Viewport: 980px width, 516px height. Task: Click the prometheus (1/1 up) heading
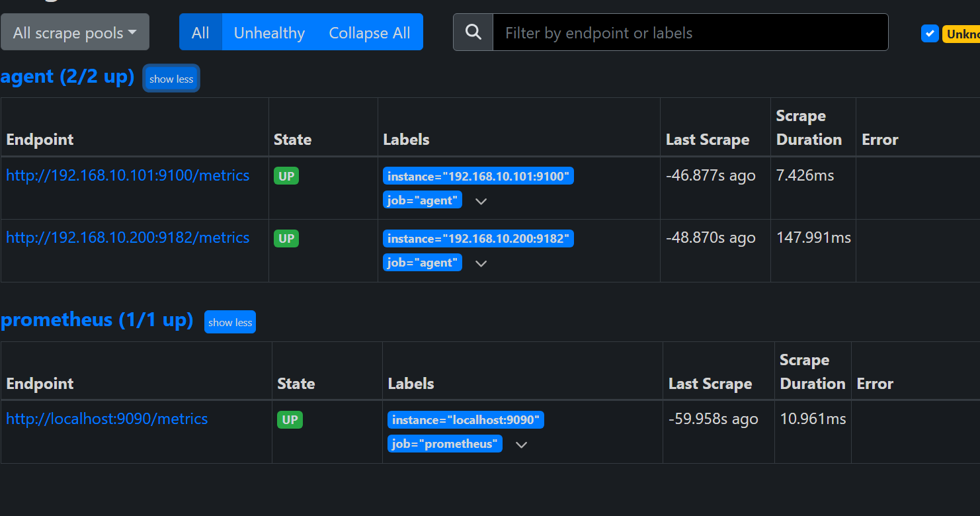[x=97, y=320]
